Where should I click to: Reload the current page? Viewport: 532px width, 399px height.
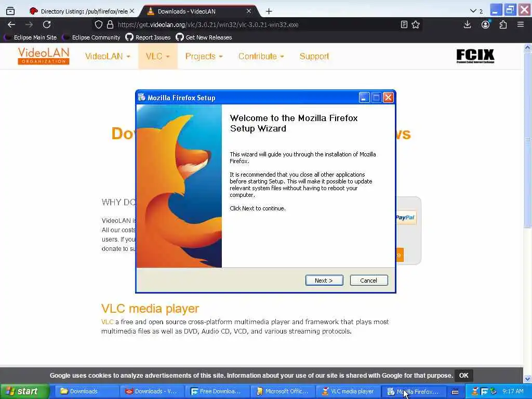click(47, 24)
